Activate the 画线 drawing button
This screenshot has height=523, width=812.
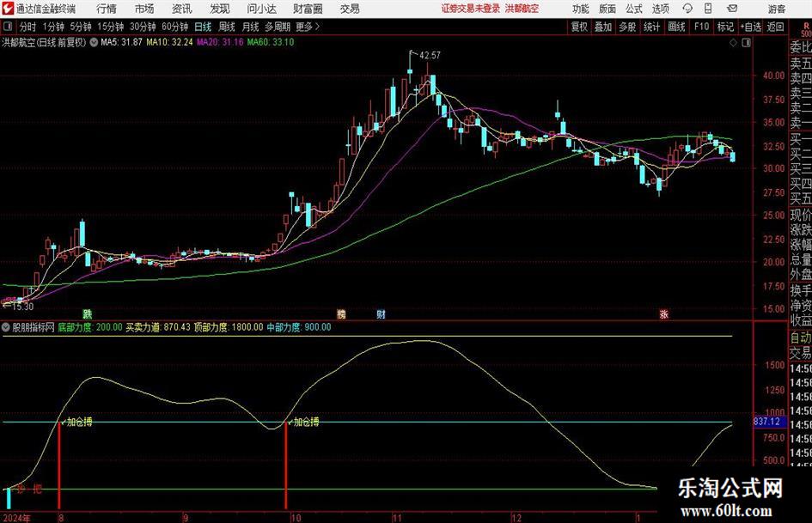pyautogui.click(x=676, y=27)
